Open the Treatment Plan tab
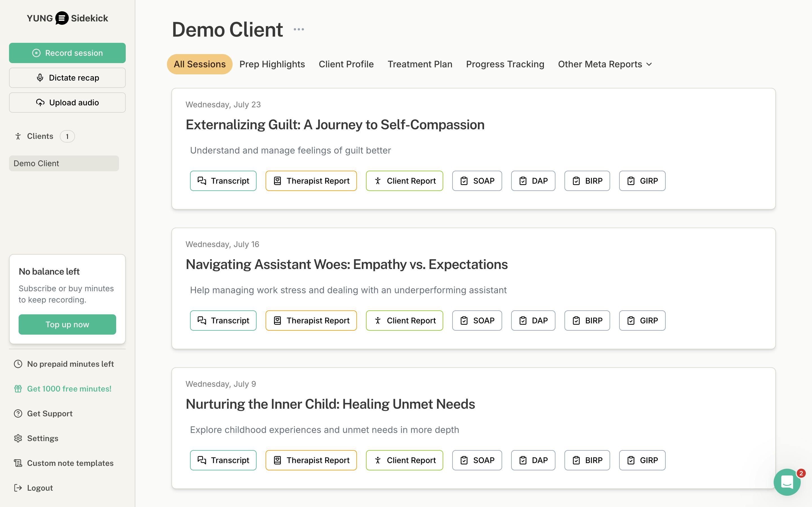 coord(420,64)
